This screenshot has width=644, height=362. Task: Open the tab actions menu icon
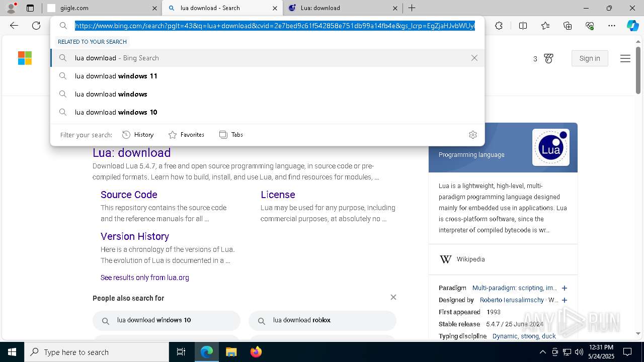coord(30,8)
